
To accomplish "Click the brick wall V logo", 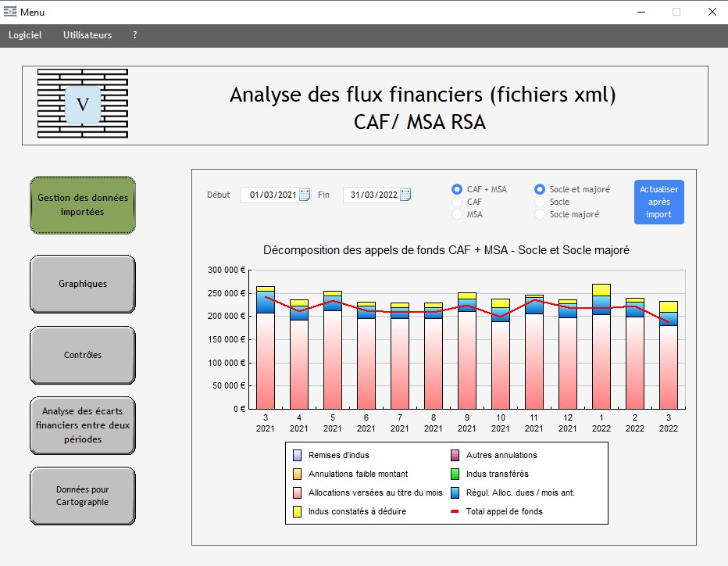I will tap(83, 104).
